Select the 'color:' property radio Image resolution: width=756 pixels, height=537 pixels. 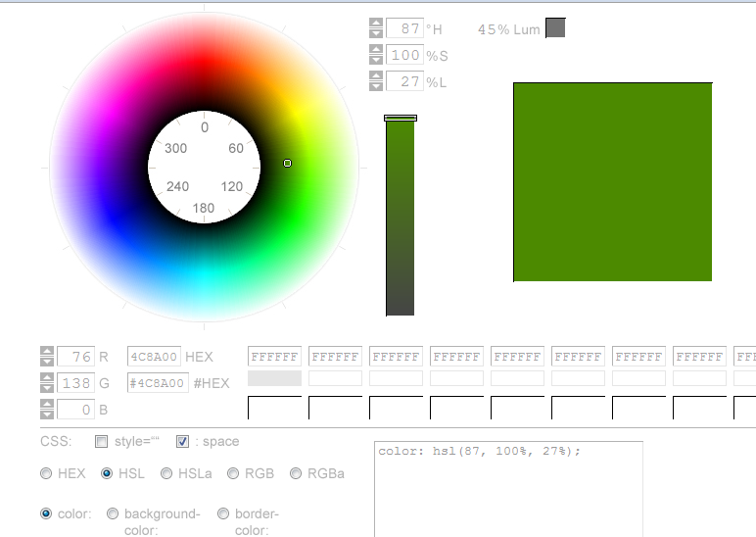pos(46,513)
